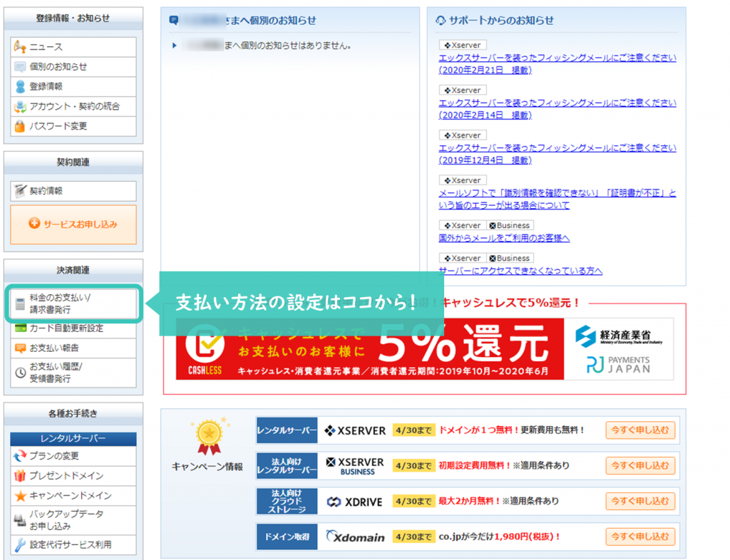Click the user icon beside 登録情報

click(x=20, y=86)
